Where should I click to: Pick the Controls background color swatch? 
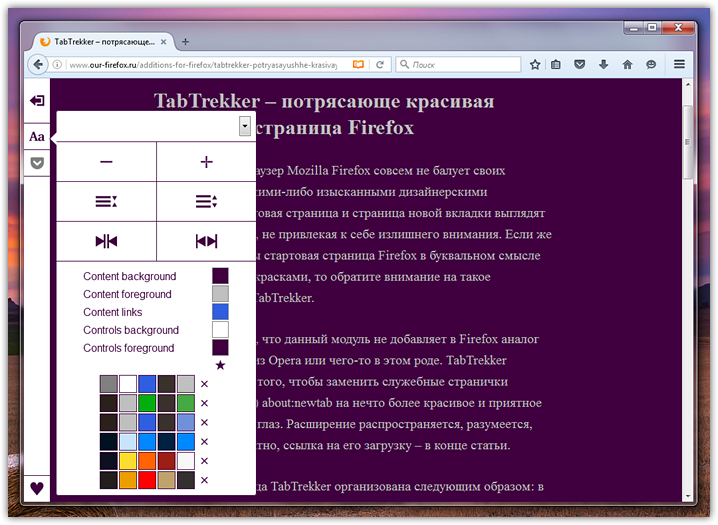220,330
